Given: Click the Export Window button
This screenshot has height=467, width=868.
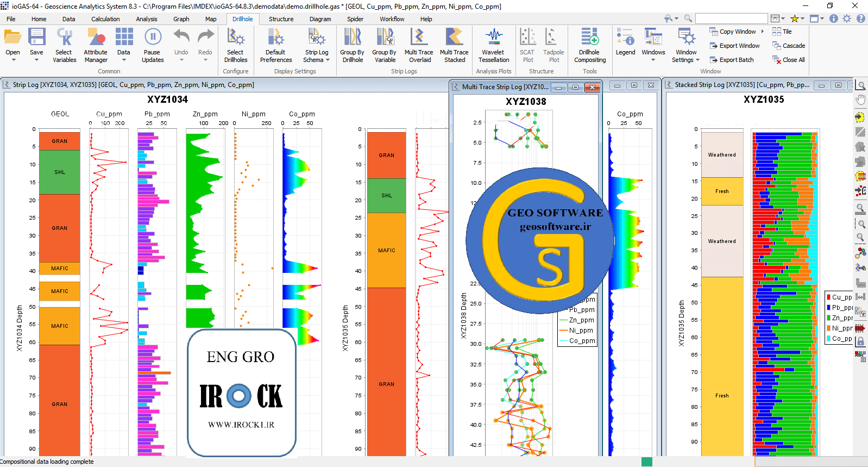Looking at the screenshot, I should coord(734,46).
